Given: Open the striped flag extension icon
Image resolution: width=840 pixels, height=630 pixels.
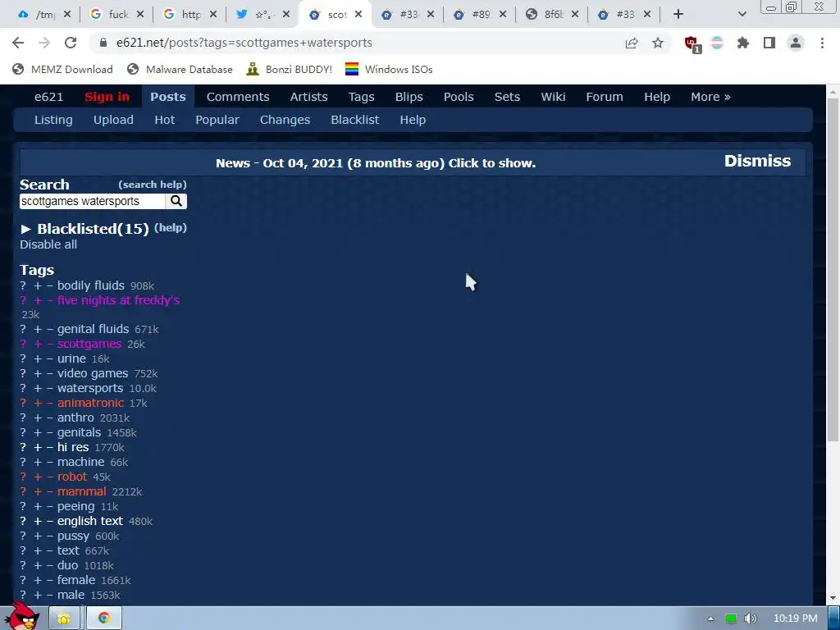Looking at the screenshot, I should click(717, 43).
